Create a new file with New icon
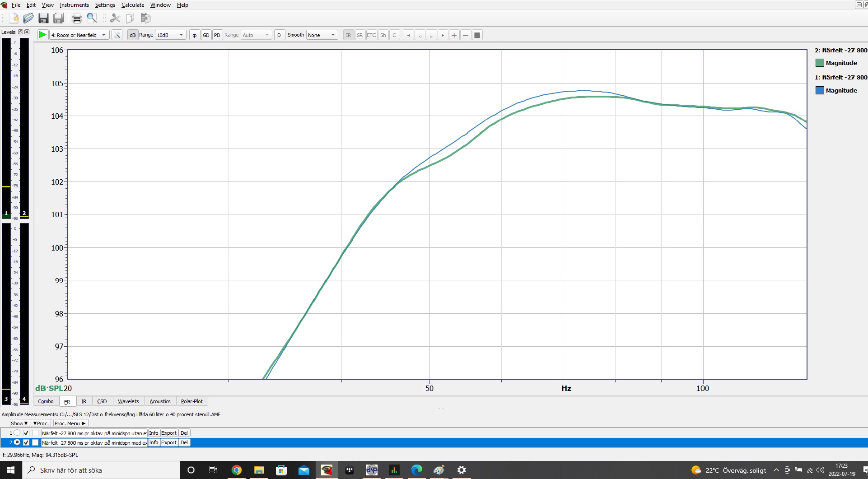The height and width of the screenshot is (479, 868). click(x=14, y=18)
